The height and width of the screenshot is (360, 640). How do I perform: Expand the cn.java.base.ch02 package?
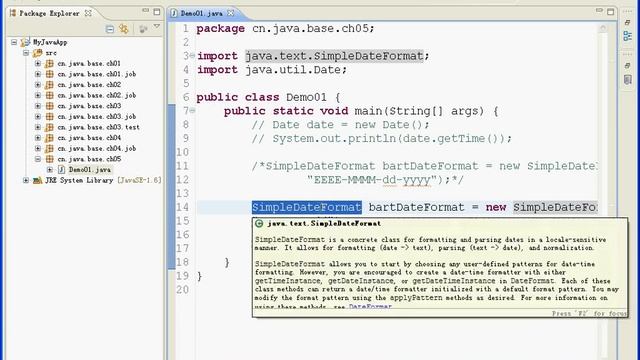(x=38, y=84)
